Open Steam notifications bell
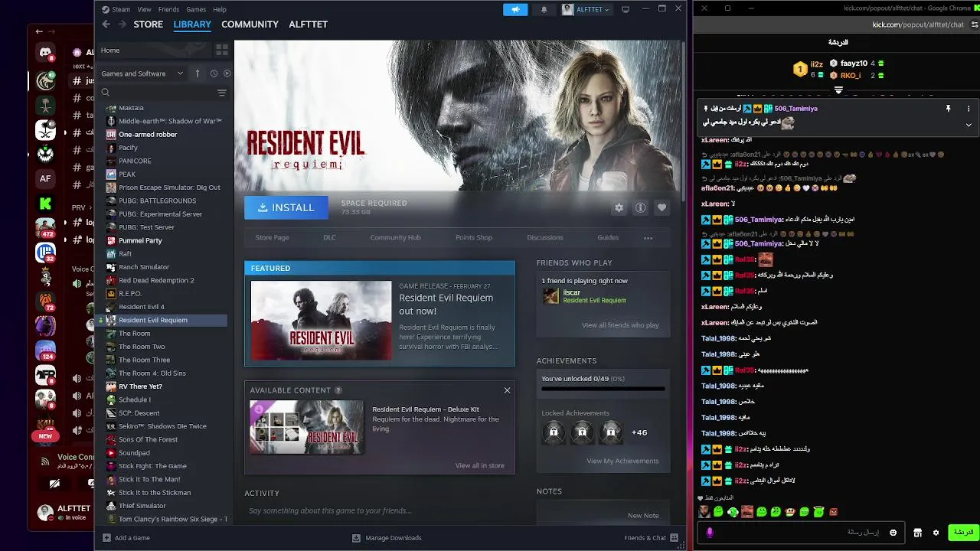 click(544, 9)
